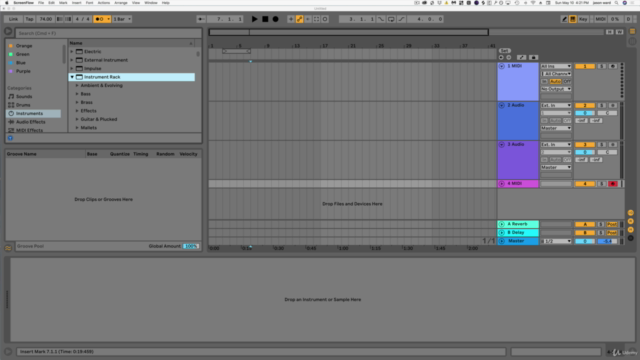Select the Purple collection

coord(23,71)
